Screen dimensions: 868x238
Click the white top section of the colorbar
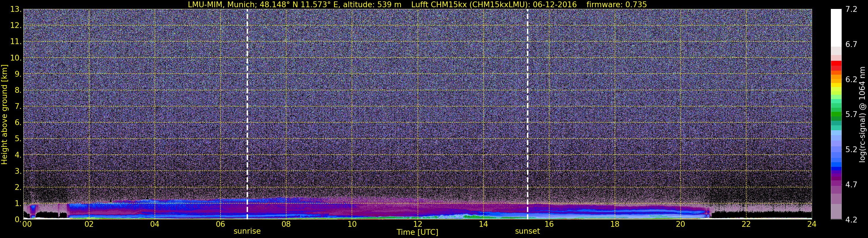point(836,28)
